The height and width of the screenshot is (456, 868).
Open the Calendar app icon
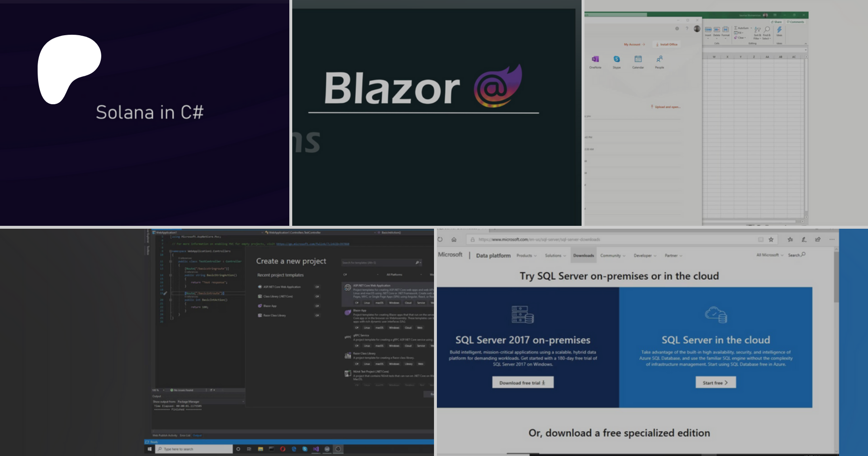(x=638, y=59)
